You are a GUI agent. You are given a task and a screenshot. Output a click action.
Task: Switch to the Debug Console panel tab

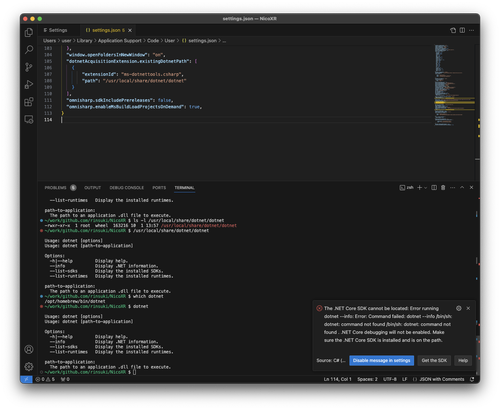click(x=127, y=188)
